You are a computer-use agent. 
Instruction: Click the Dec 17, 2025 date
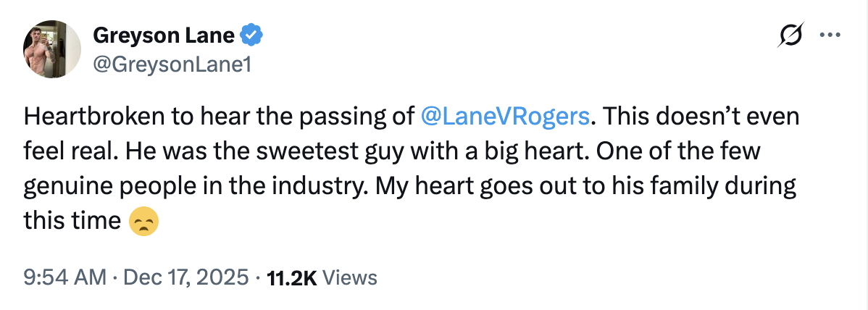[185, 277]
